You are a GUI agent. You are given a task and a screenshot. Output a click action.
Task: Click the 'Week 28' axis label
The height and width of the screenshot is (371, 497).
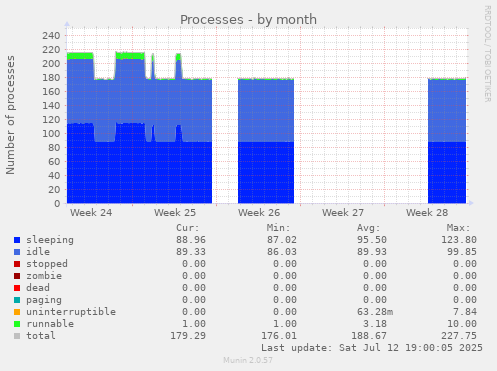427,213
